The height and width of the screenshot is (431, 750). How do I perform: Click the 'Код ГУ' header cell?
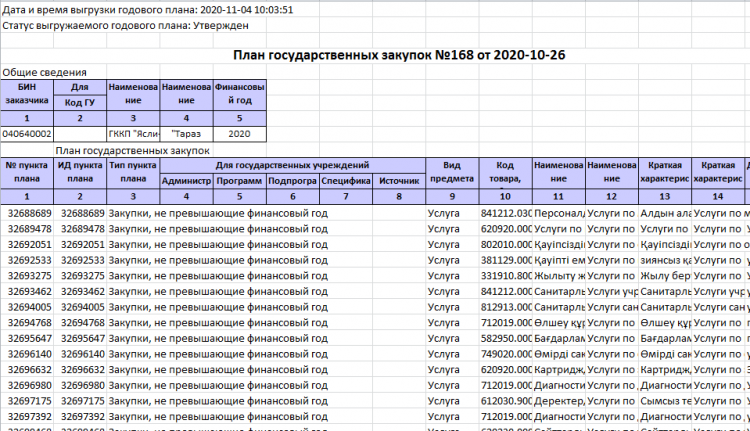[80, 102]
